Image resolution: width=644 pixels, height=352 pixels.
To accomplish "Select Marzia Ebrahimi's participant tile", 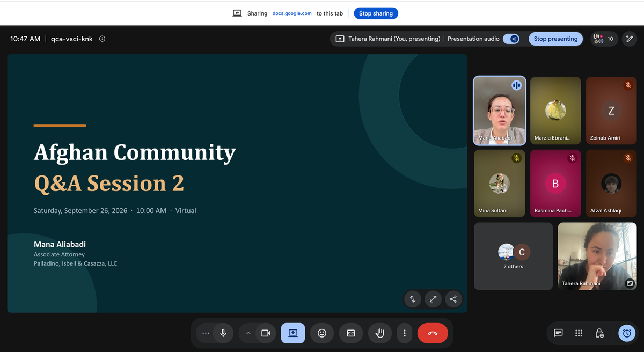I will [555, 111].
